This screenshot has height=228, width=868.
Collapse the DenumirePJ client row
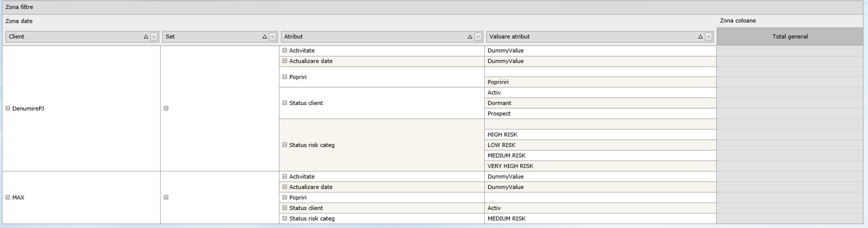coord(8,108)
